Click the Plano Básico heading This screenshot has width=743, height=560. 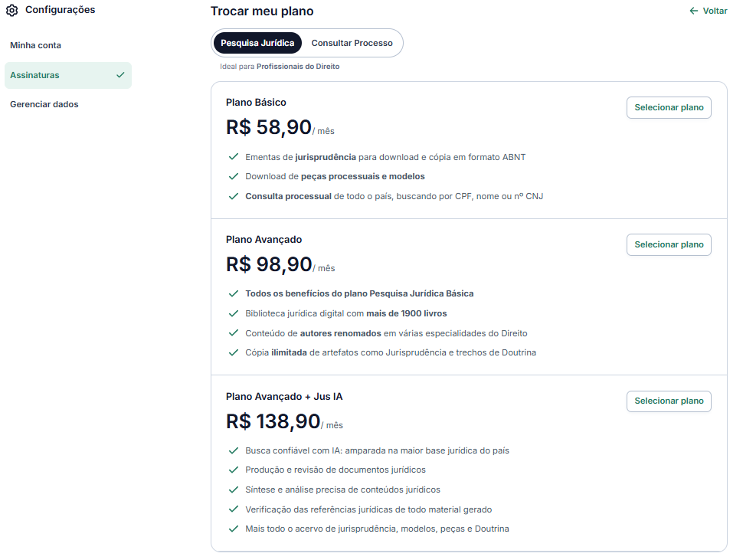pos(256,102)
